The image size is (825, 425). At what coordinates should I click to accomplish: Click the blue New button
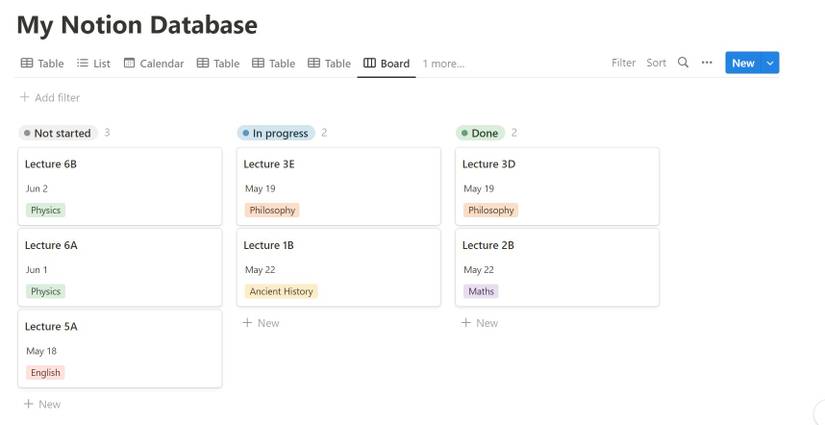point(743,63)
